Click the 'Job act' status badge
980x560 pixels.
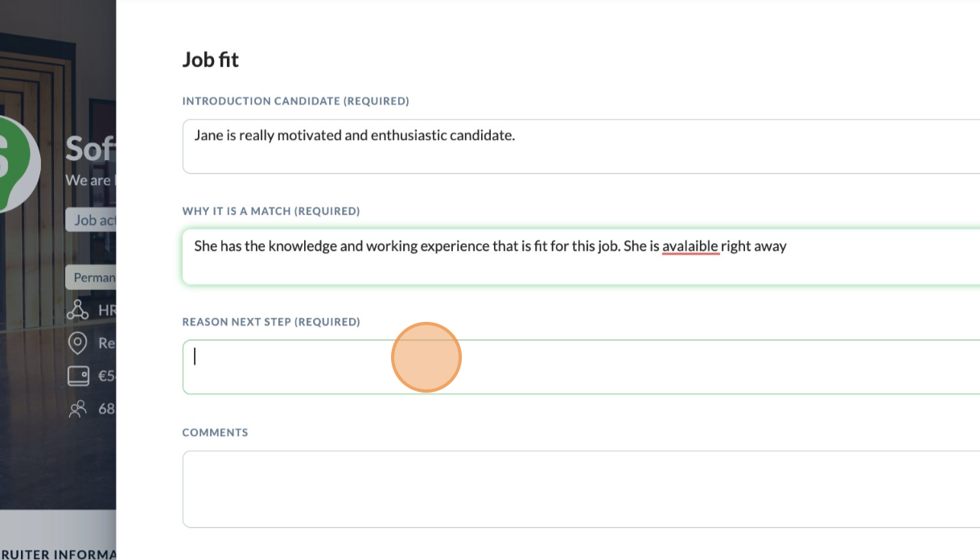pyautogui.click(x=91, y=220)
